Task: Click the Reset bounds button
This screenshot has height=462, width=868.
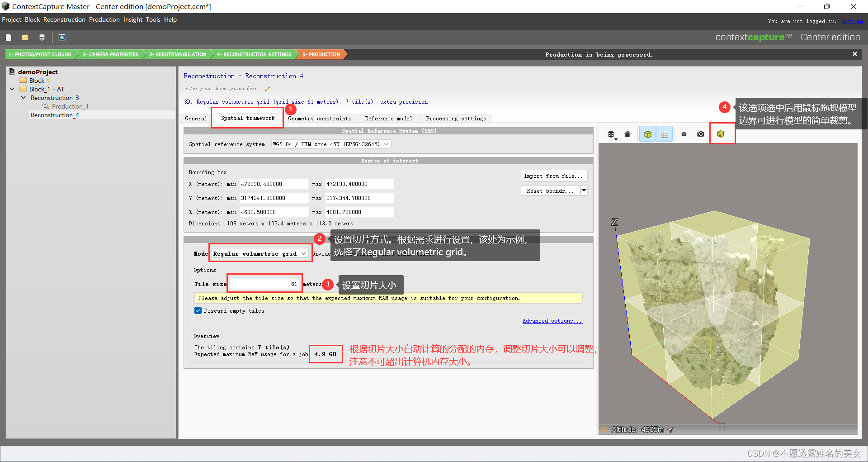Action: [x=550, y=191]
